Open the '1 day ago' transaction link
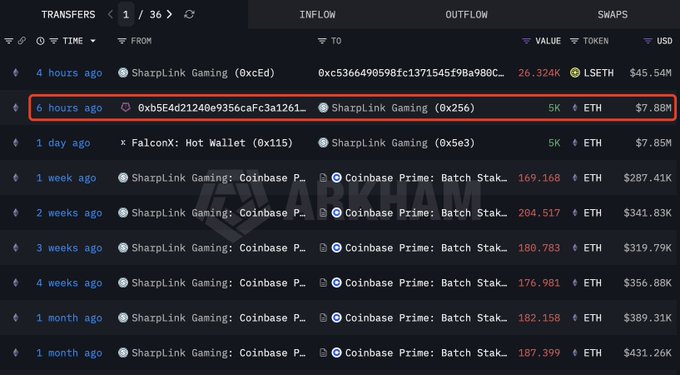Viewport: 680px width, 375px height. (63, 143)
